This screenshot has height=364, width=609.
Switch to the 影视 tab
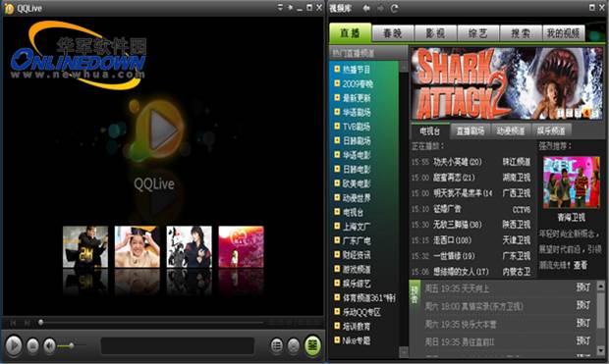tap(435, 33)
